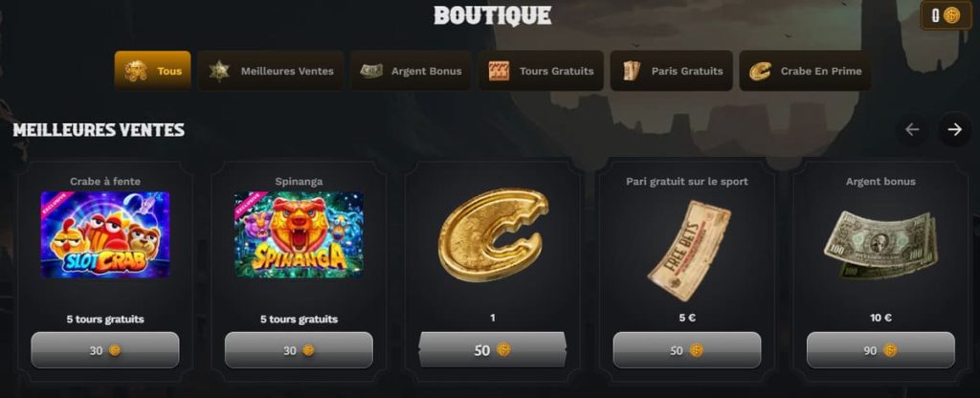Open the Spinanga game thumbnail
The height and width of the screenshot is (398, 980).
tap(299, 234)
